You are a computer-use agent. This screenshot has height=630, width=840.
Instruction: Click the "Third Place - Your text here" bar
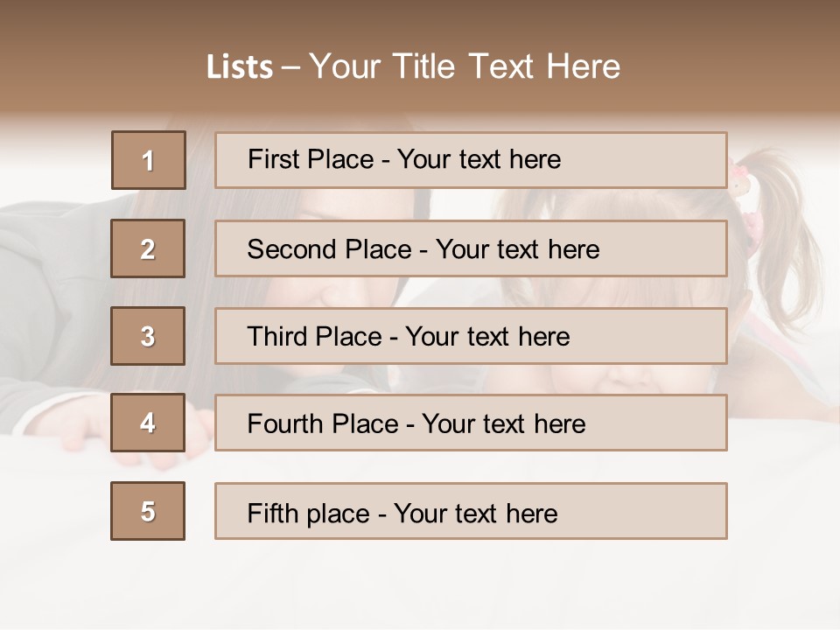pyautogui.click(x=471, y=336)
